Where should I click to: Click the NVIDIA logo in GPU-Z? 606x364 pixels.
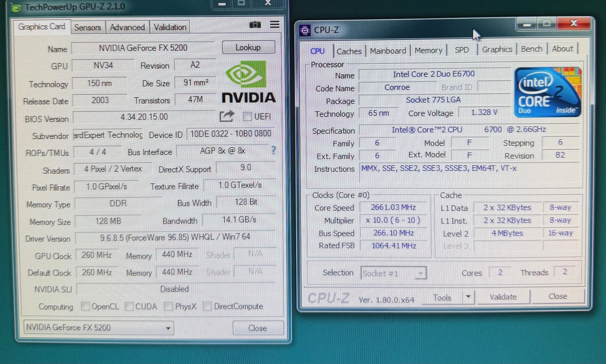(249, 82)
